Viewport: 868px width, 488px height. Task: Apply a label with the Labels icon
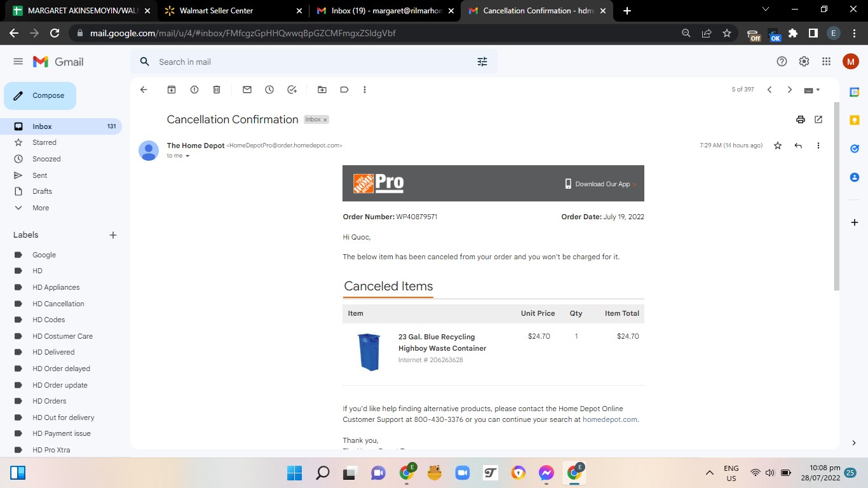click(x=344, y=90)
